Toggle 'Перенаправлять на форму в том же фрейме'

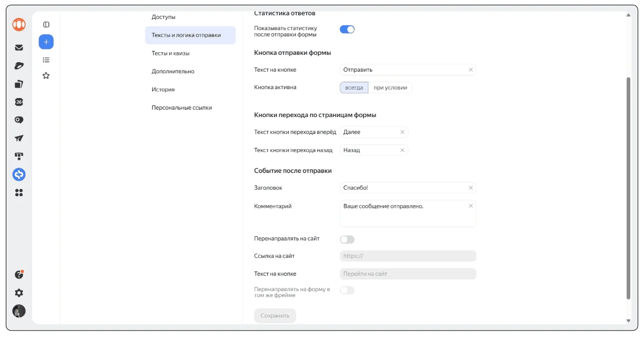347,290
